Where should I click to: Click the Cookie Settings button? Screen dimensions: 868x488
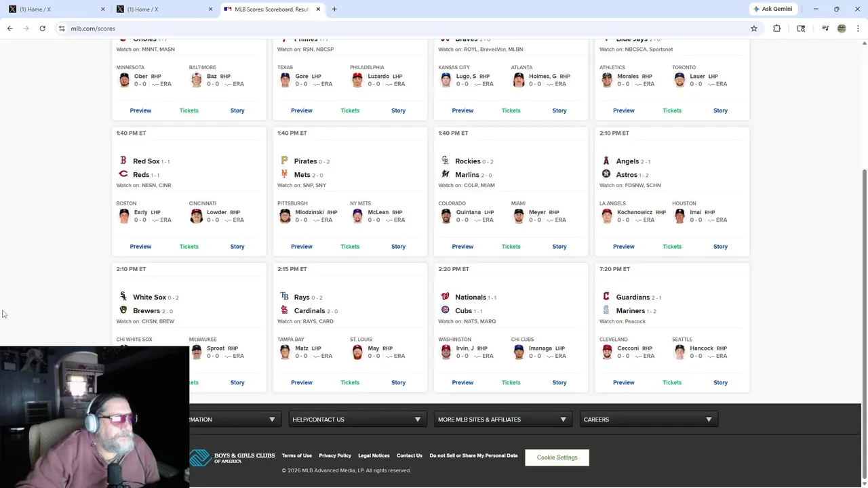pyautogui.click(x=557, y=457)
